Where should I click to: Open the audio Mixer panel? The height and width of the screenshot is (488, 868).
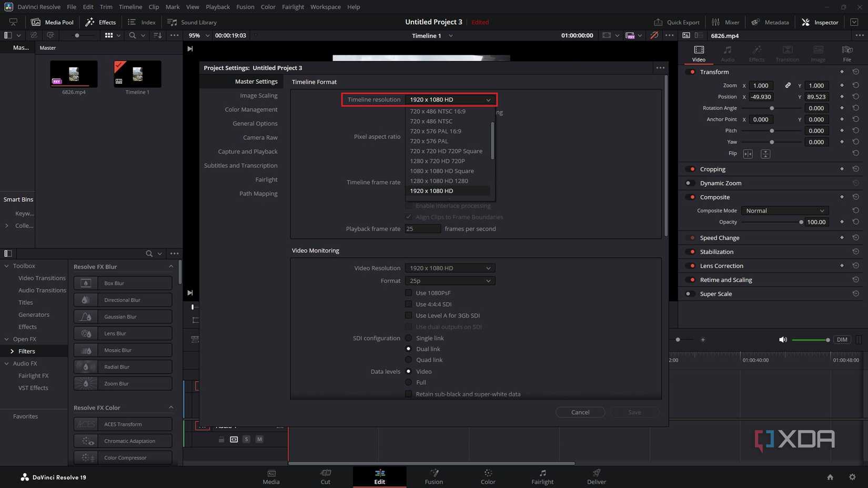(725, 22)
